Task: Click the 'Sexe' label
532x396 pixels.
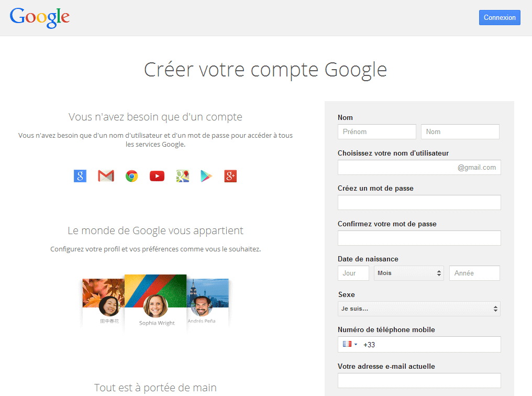Action: click(x=347, y=294)
